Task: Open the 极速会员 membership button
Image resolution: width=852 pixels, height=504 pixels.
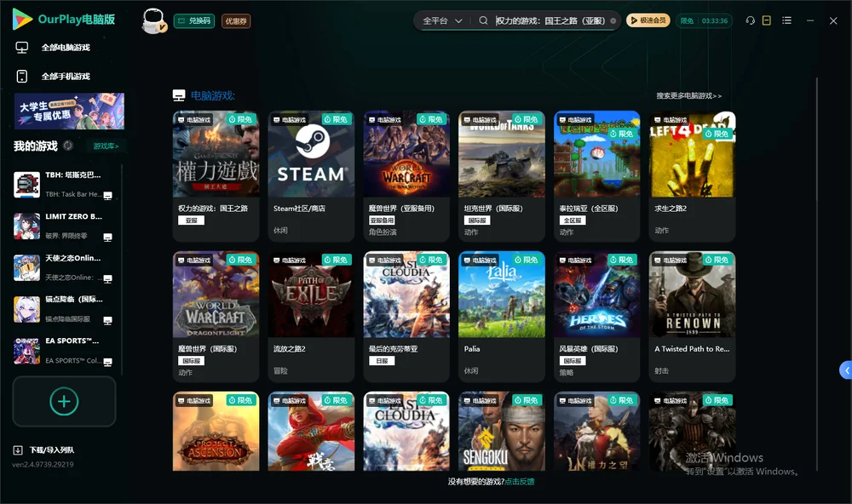Action: point(648,20)
